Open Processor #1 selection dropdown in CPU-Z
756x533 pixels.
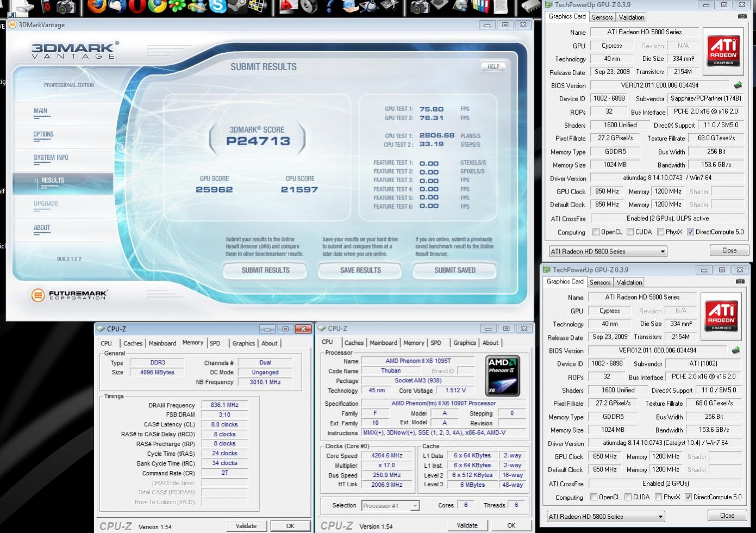click(x=390, y=506)
